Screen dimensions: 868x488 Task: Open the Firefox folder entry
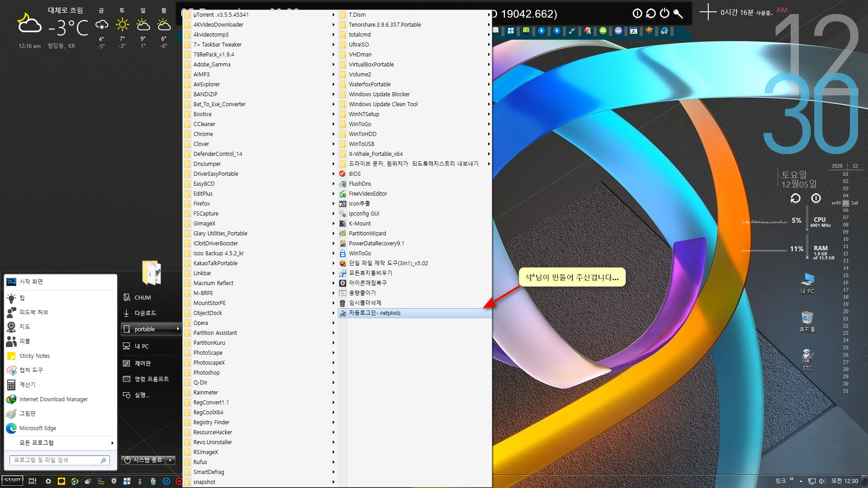click(x=259, y=204)
